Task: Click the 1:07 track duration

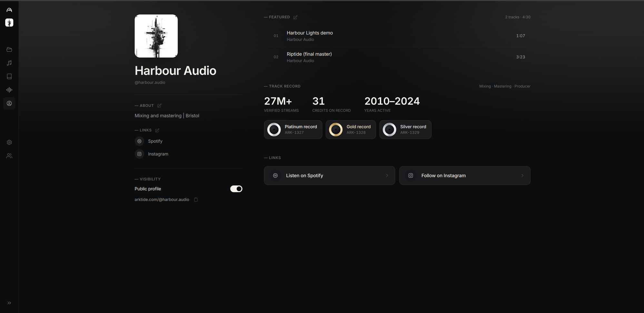Action: [x=520, y=36]
